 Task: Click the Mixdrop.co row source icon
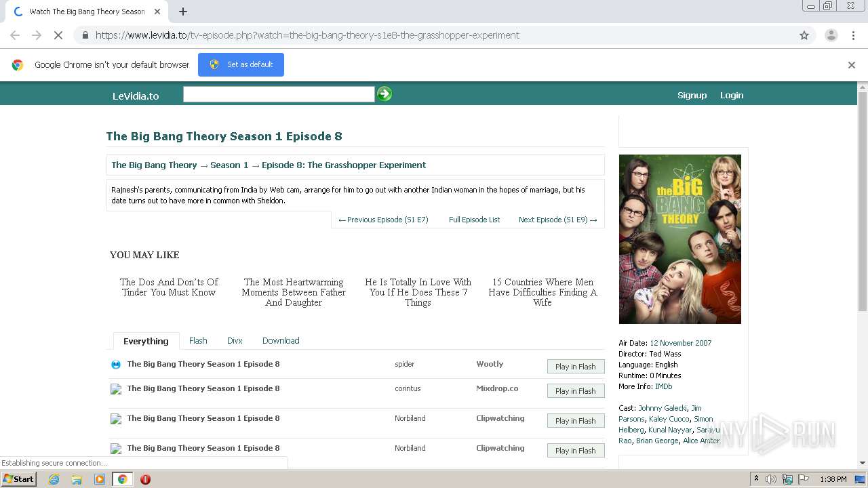[116, 389]
